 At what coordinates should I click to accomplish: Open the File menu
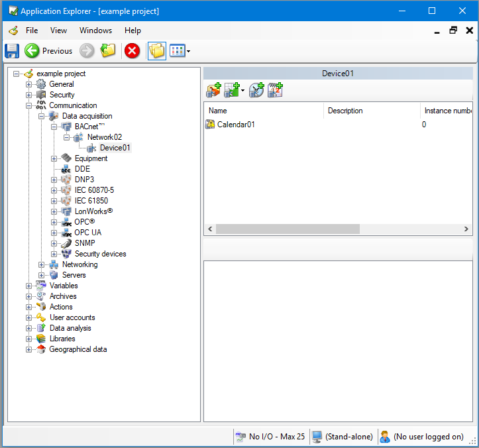pos(32,30)
